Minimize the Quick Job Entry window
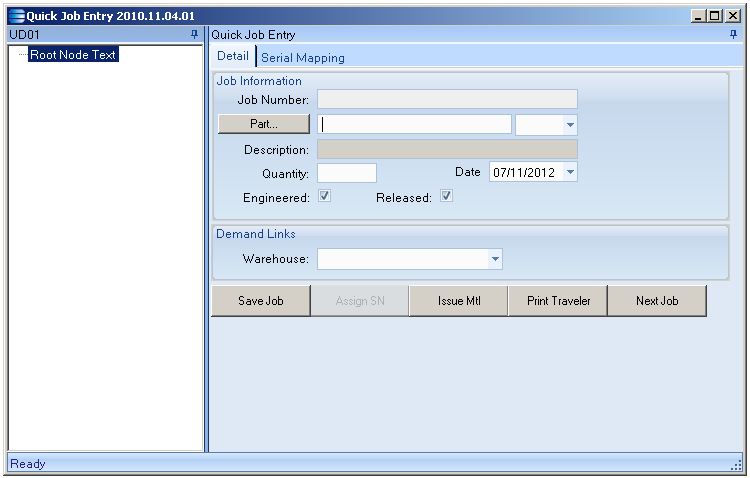The width and height of the screenshot is (750, 478). click(x=698, y=16)
